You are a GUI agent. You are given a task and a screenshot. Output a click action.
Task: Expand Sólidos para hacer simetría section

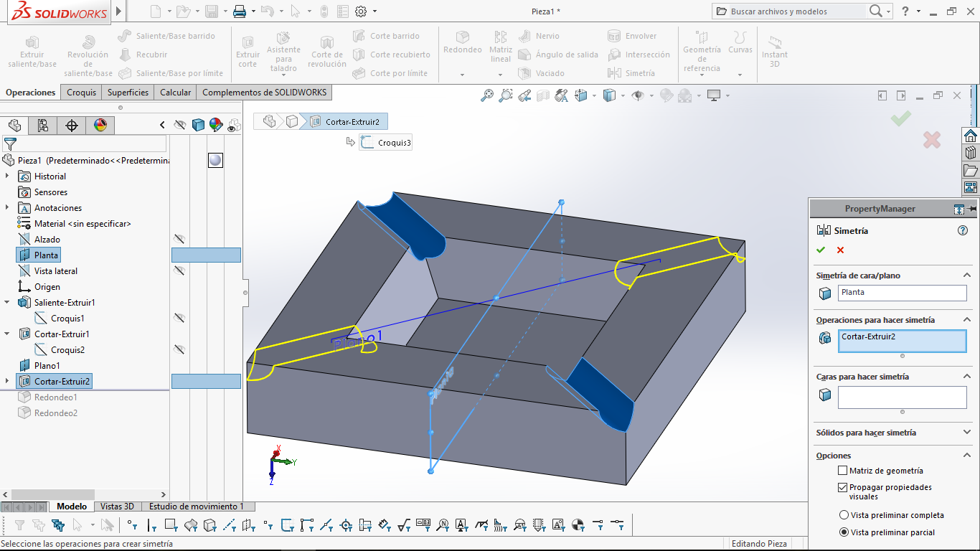point(966,433)
